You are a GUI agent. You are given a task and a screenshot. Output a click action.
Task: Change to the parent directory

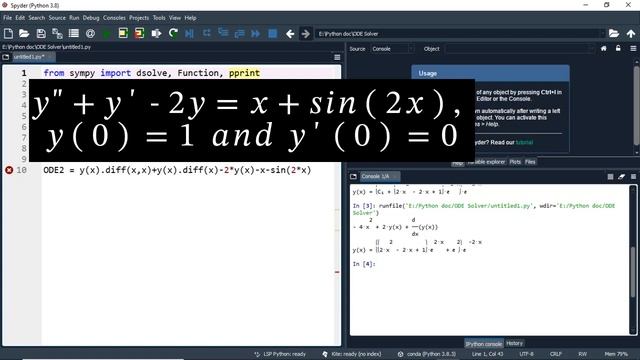631,33
